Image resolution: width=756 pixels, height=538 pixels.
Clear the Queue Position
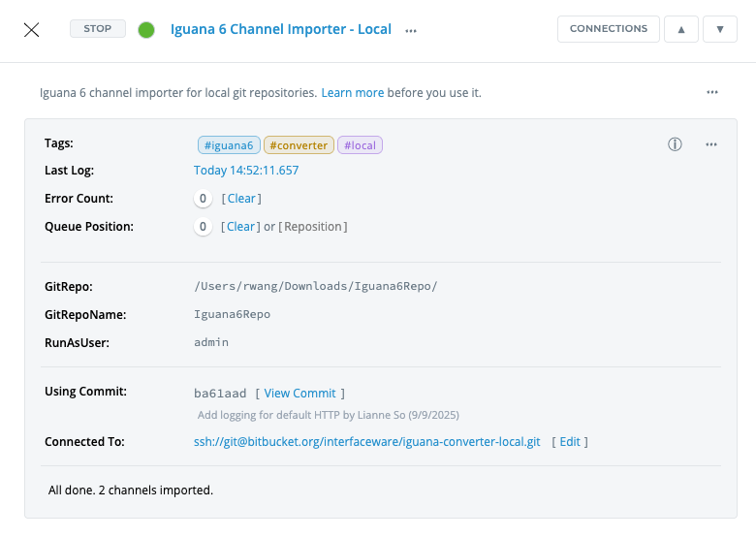pyautogui.click(x=241, y=227)
